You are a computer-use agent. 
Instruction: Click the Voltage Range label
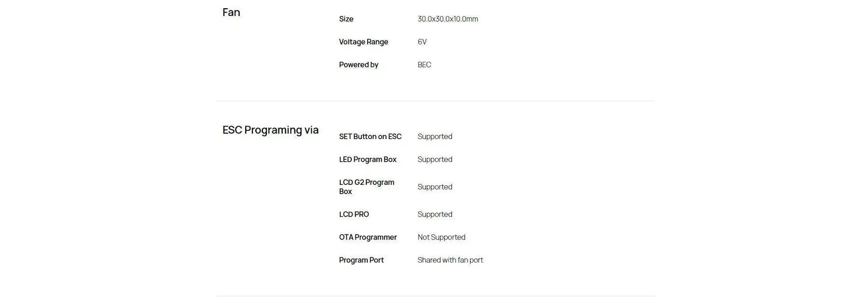click(x=363, y=42)
